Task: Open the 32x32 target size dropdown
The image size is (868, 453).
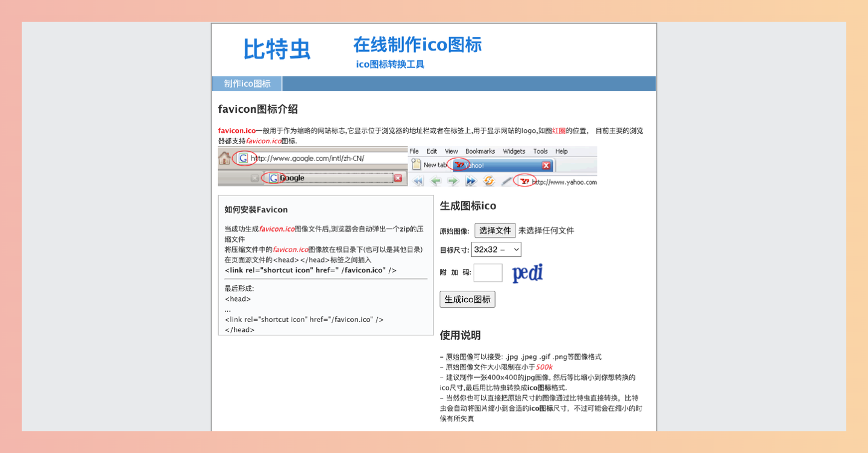Action: pyautogui.click(x=495, y=249)
